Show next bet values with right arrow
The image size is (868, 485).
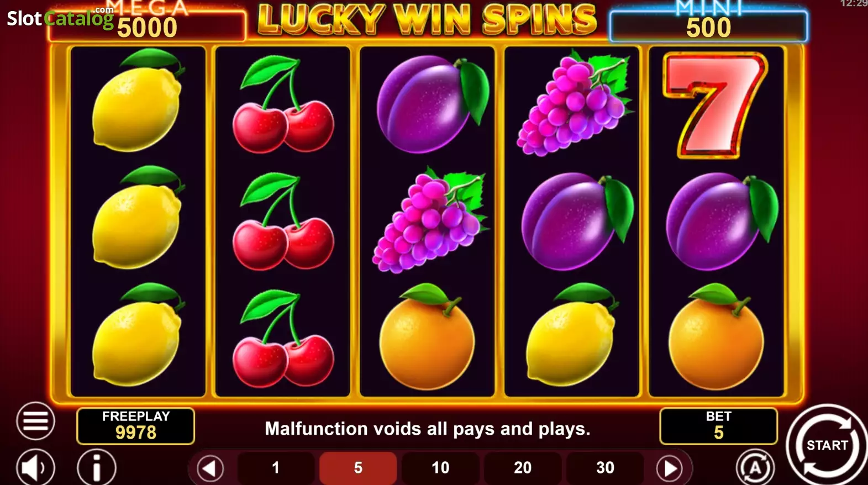[x=670, y=468]
